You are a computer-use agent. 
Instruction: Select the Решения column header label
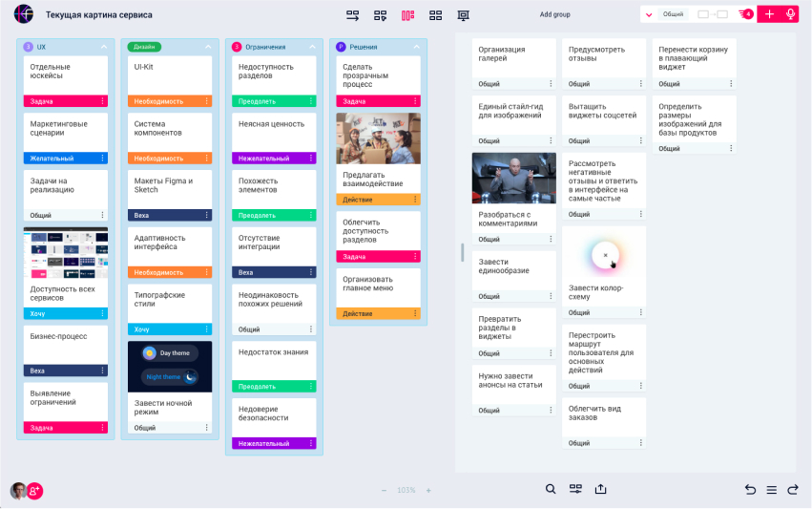click(x=363, y=47)
